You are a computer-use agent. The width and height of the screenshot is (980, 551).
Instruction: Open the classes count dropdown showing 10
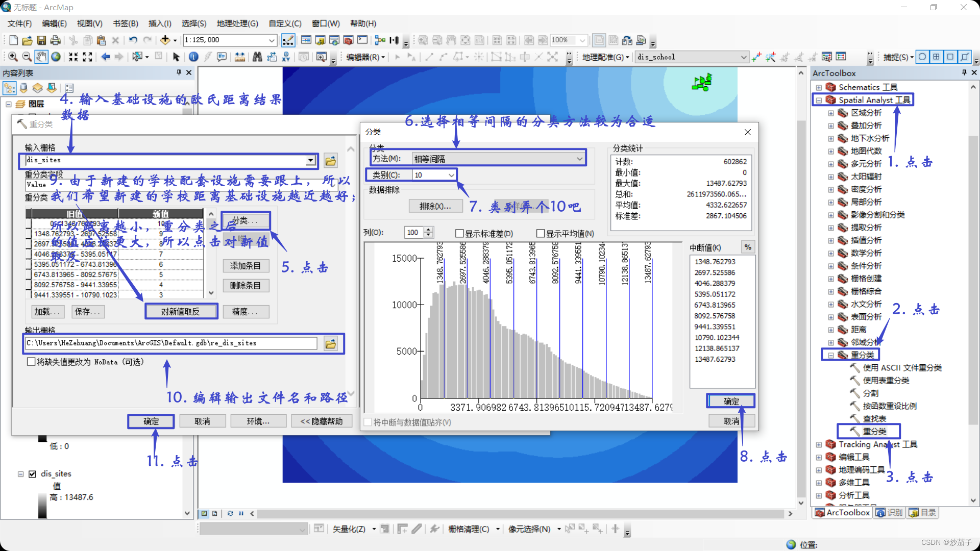click(451, 176)
